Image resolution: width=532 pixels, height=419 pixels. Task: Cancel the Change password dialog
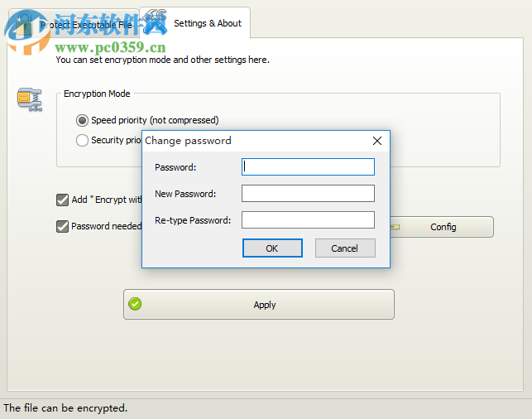click(x=345, y=248)
